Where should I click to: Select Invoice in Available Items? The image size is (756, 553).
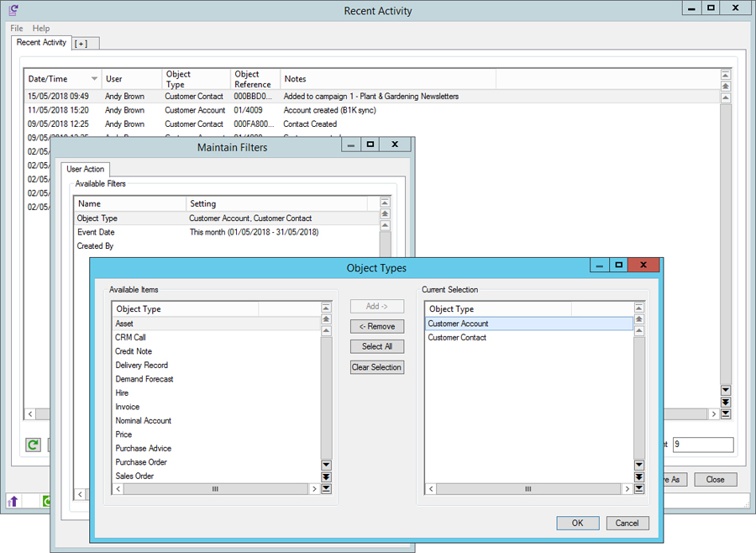click(x=217, y=407)
